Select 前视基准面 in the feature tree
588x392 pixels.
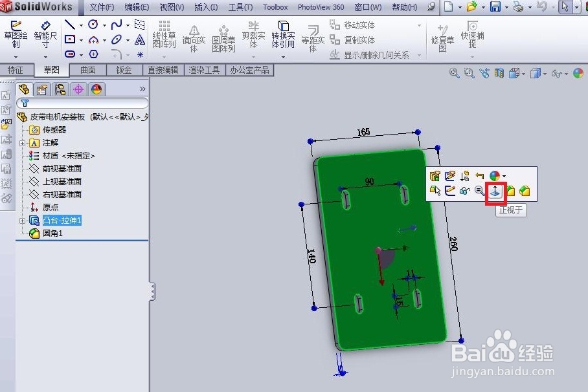(x=62, y=169)
